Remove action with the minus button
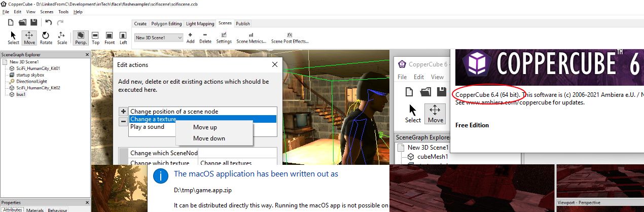The height and width of the screenshot is (212, 644). [x=123, y=121]
